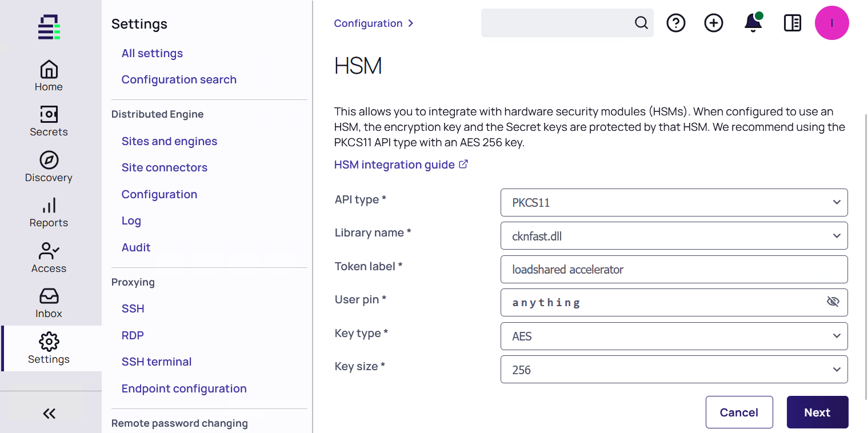Click the HSM page title
Screen dimensions: 868x433
(x=358, y=66)
